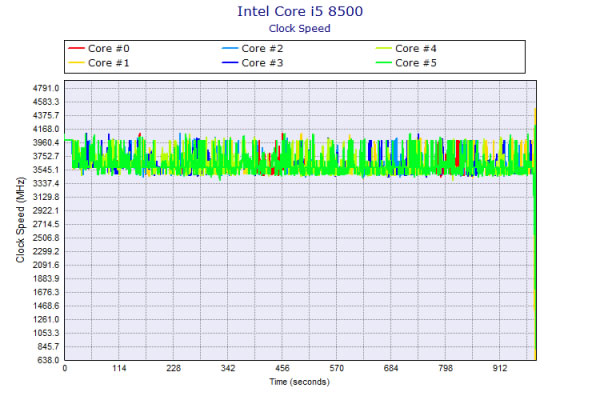Click the Time (seconds) axis label
600x400 pixels.
300,382
